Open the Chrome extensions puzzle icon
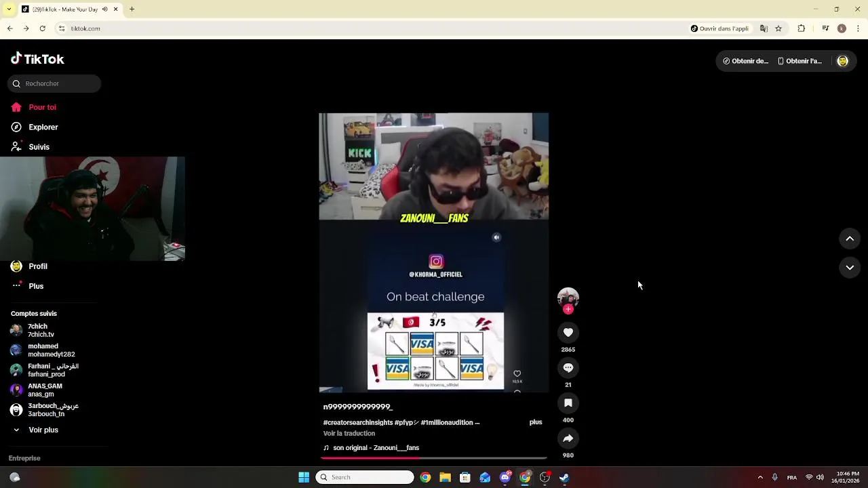The image size is (868, 488). [802, 28]
